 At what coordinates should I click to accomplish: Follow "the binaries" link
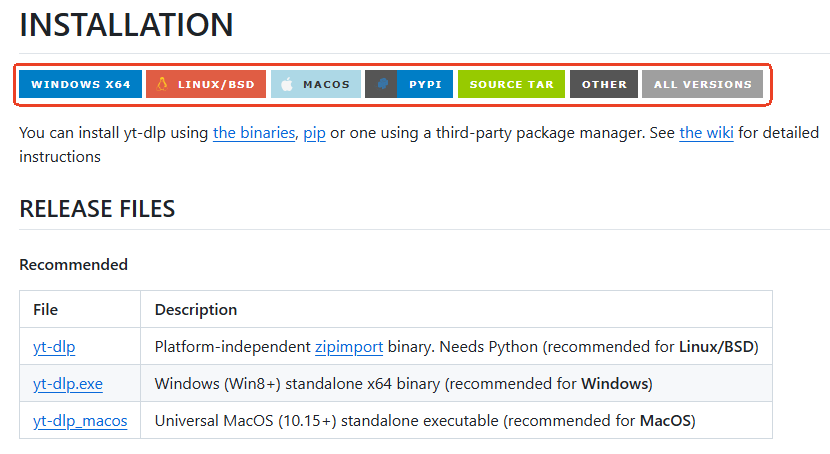(x=254, y=133)
